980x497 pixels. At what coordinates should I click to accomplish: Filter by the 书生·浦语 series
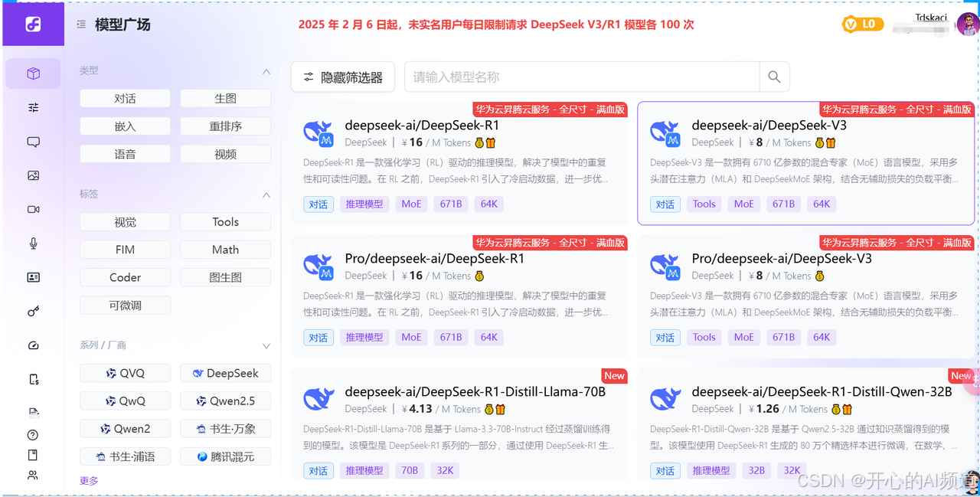(x=125, y=456)
